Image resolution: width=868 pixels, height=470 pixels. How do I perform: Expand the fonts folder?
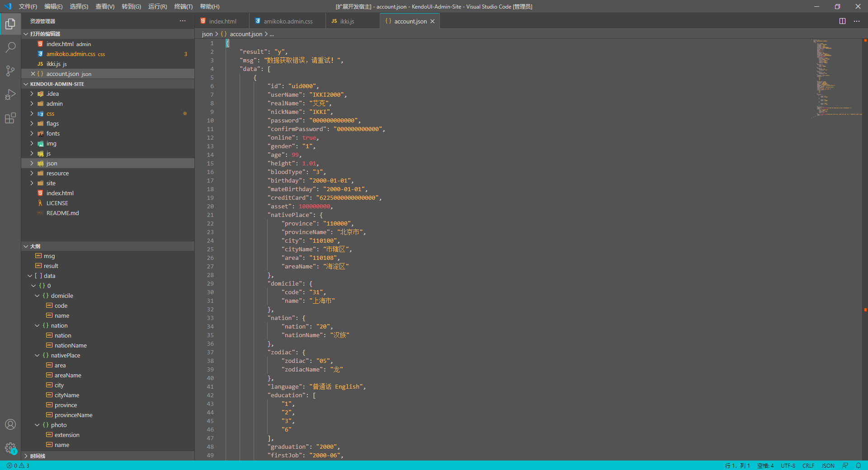pyautogui.click(x=108, y=133)
